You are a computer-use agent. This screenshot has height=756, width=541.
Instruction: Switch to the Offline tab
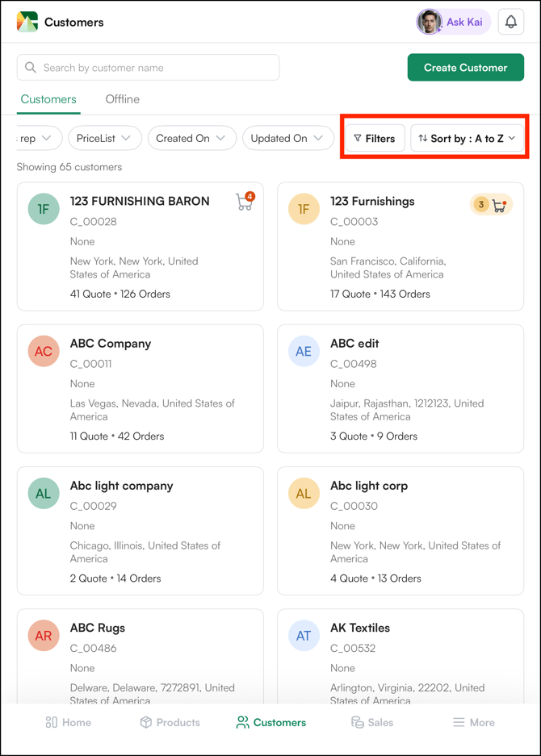(122, 99)
